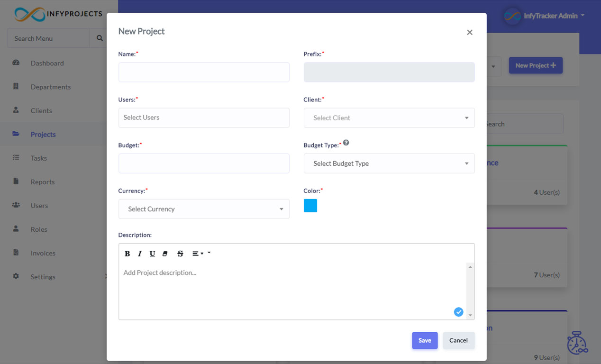Open the text alignment dropdown in the editor
601x364 pixels.
coord(199,253)
